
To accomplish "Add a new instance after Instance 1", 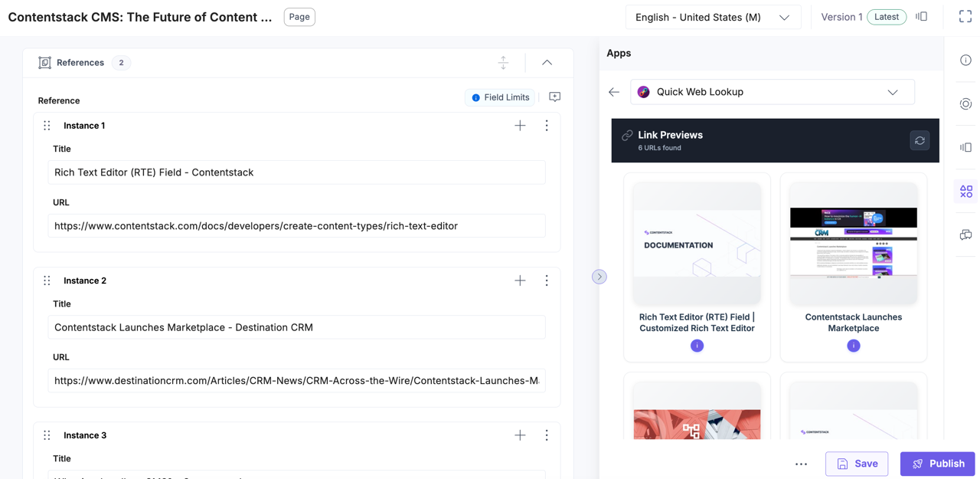I will (520, 126).
